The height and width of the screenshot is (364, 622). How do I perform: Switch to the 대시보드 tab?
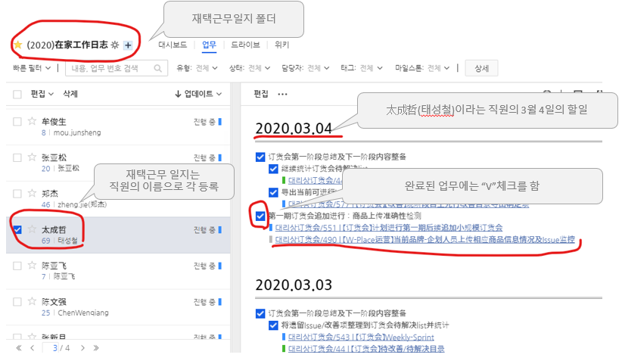pos(173,45)
